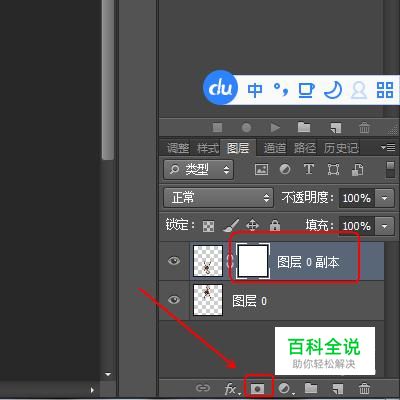Lock all padlock icon

pos(275,226)
